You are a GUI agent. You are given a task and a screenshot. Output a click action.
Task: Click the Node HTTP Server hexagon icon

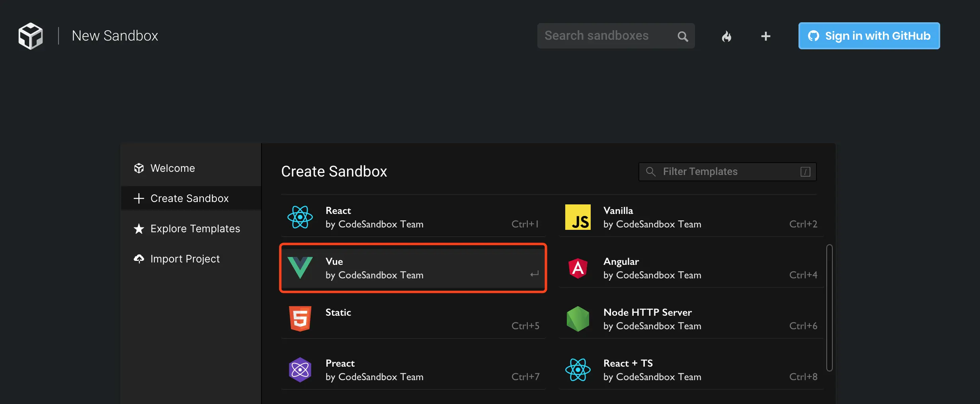[578, 319]
